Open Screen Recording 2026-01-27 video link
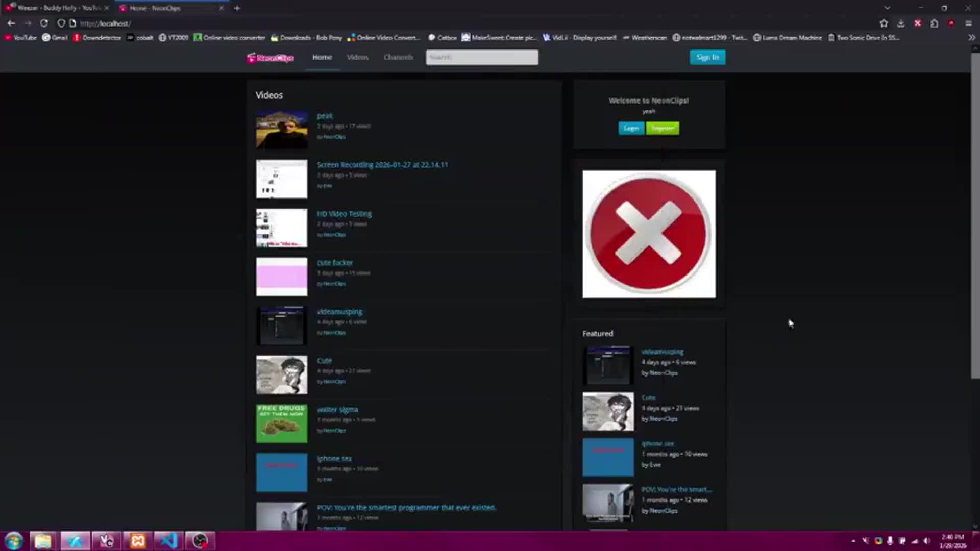 (382, 165)
